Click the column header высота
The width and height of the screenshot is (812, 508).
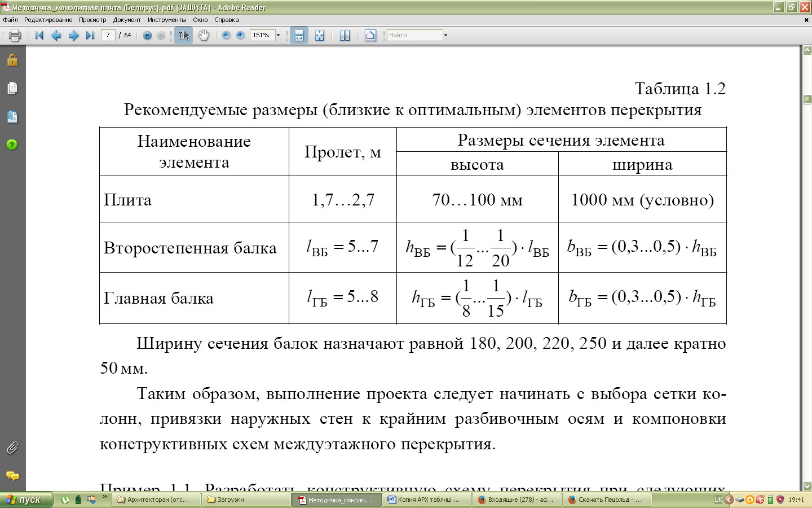(x=477, y=165)
